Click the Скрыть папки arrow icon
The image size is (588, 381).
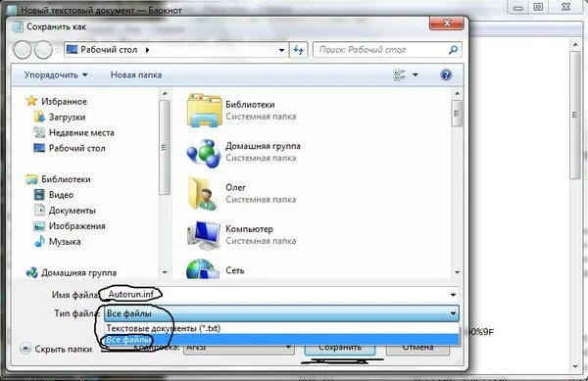[x=24, y=349]
